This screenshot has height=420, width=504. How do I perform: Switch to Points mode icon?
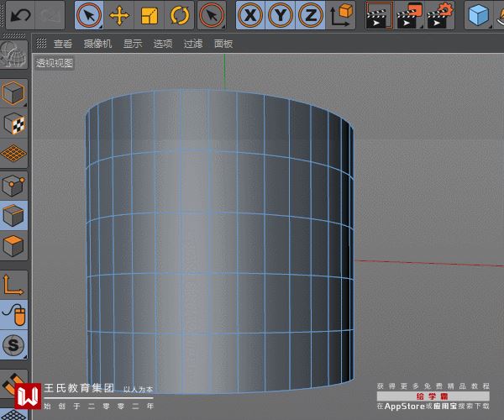click(x=13, y=186)
